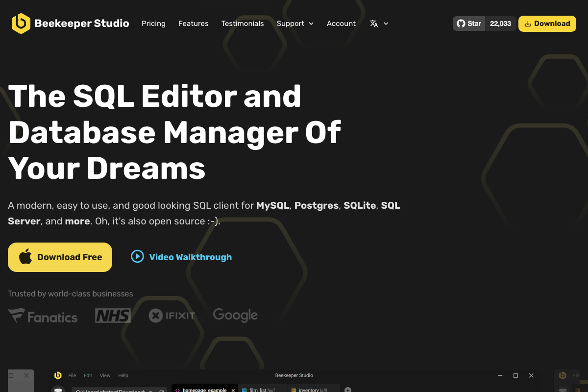Click the Beekeeper Studio hexagon logo
588x392 pixels.
point(21,24)
